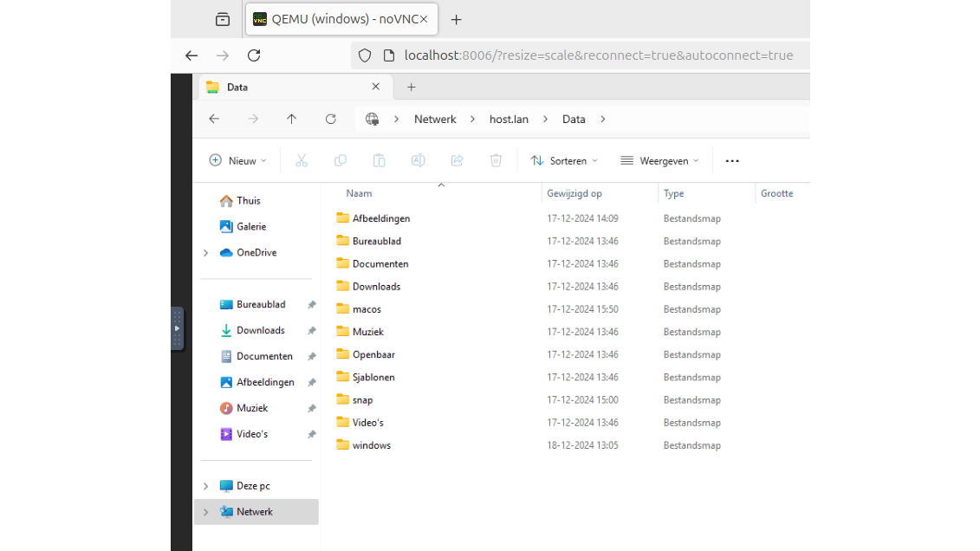Screen dimensions: 980x551
Task: Go back in Explorer navigation
Action: coord(214,119)
